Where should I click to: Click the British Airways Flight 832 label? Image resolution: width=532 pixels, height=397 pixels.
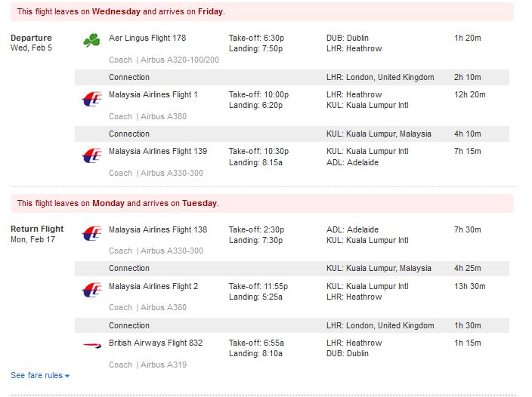click(156, 343)
